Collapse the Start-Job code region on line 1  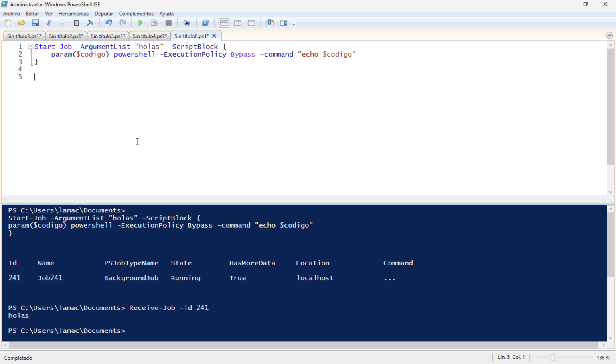click(x=30, y=46)
